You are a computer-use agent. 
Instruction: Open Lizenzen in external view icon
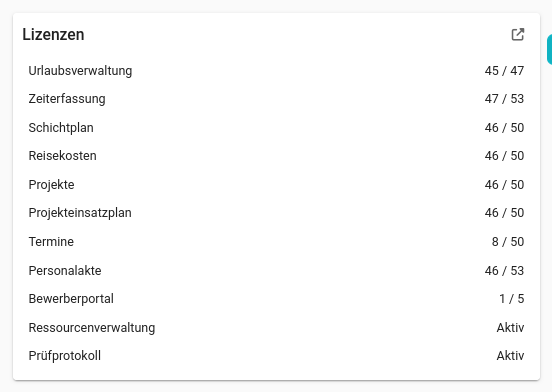coord(518,34)
